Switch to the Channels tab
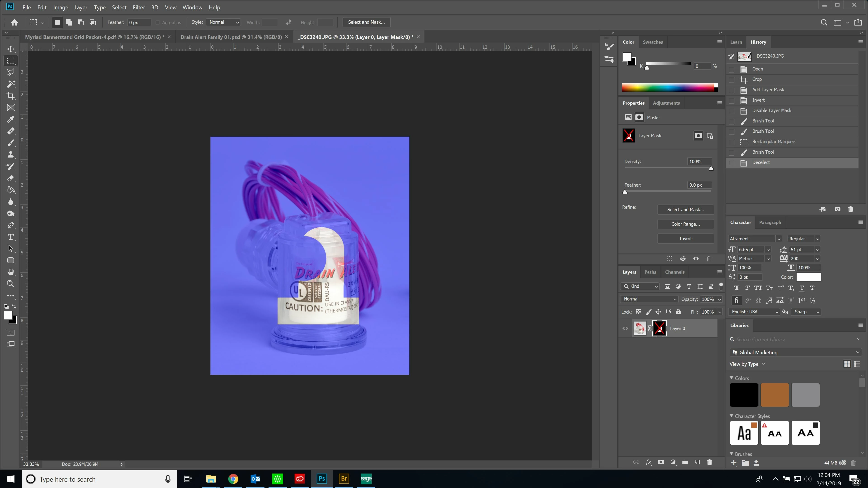868x488 pixels. point(675,272)
